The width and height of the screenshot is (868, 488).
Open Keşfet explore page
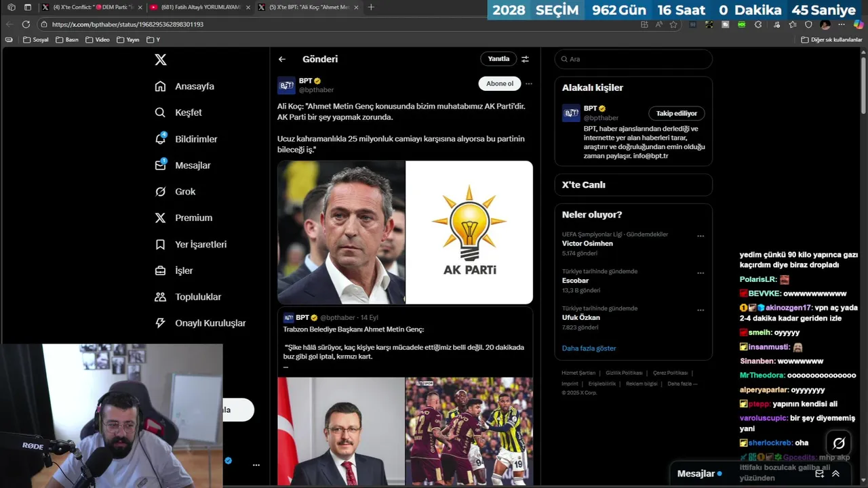[178, 113]
